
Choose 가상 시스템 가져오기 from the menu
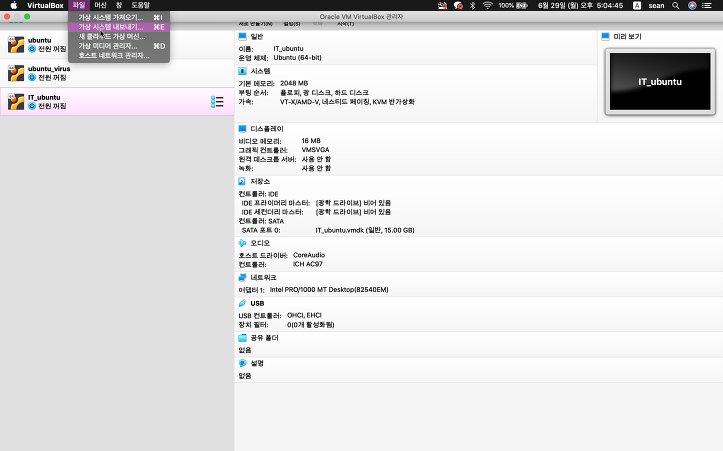tap(119, 18)
